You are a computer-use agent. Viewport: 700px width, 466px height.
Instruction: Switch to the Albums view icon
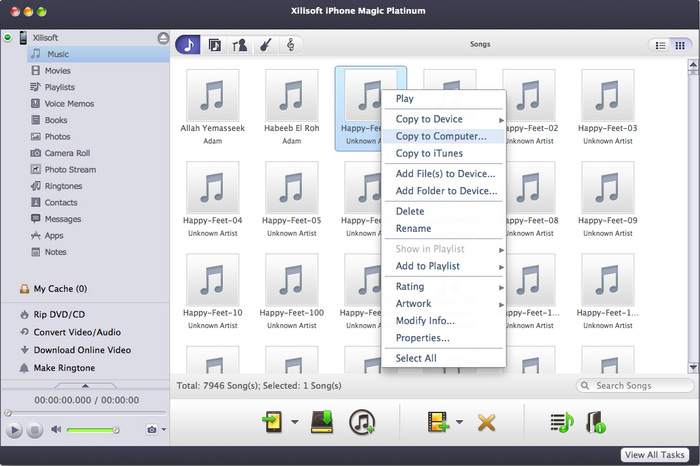click(214, 45)
